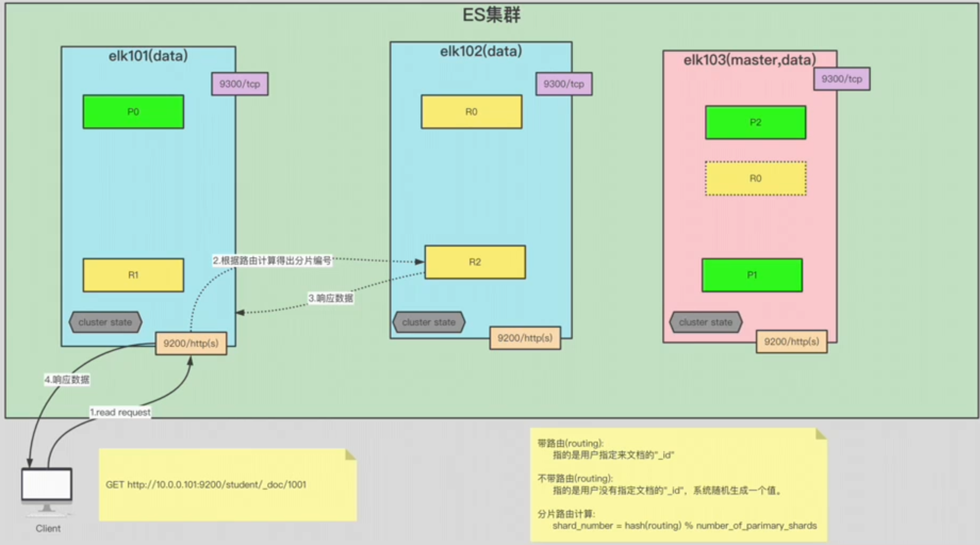Expand the 9300/tcp tag on elk103
The width and height of the screenshot is (980, 545).
click(x=842, y=78)
